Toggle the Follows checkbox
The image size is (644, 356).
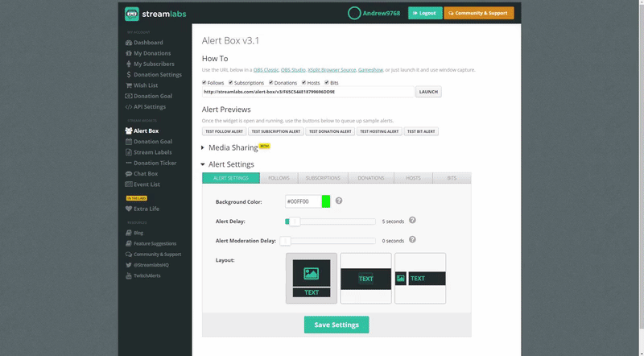(x=204, y=82)
